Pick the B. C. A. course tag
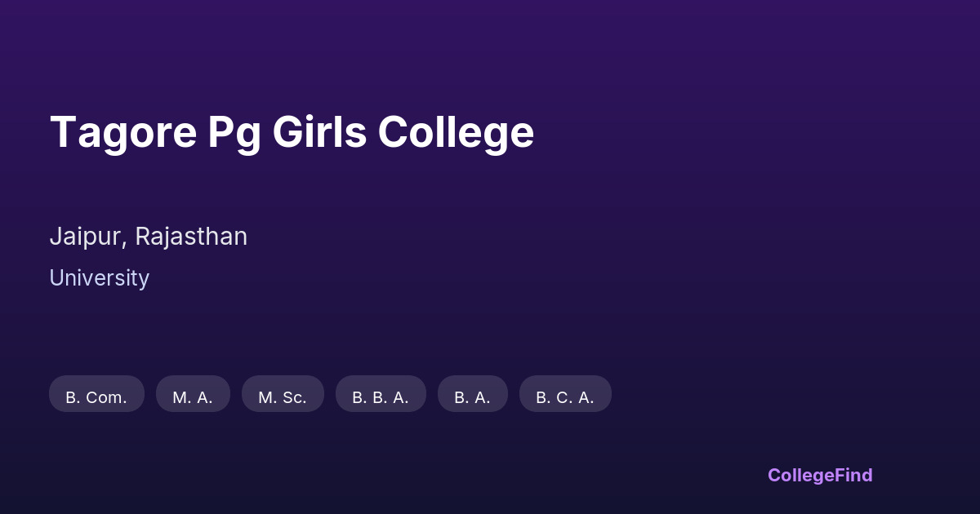This screenshot has height=514, width=980. [x=565, y=394]
